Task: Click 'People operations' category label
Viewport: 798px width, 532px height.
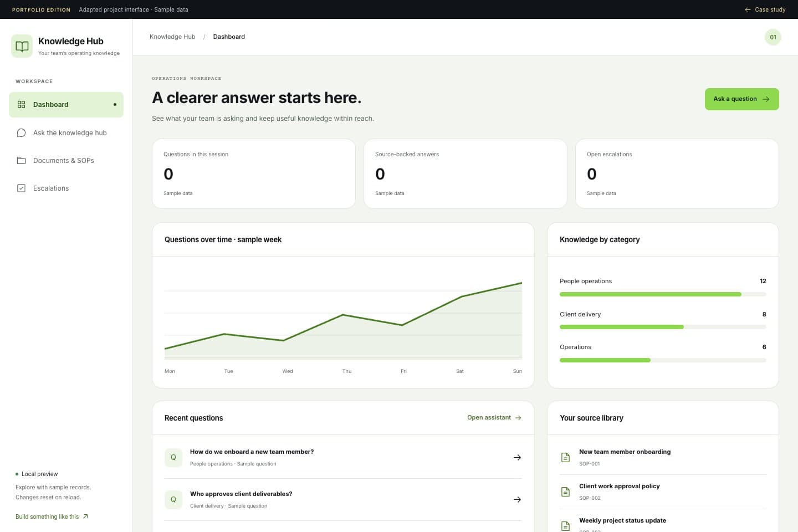Action: [586, 281]
